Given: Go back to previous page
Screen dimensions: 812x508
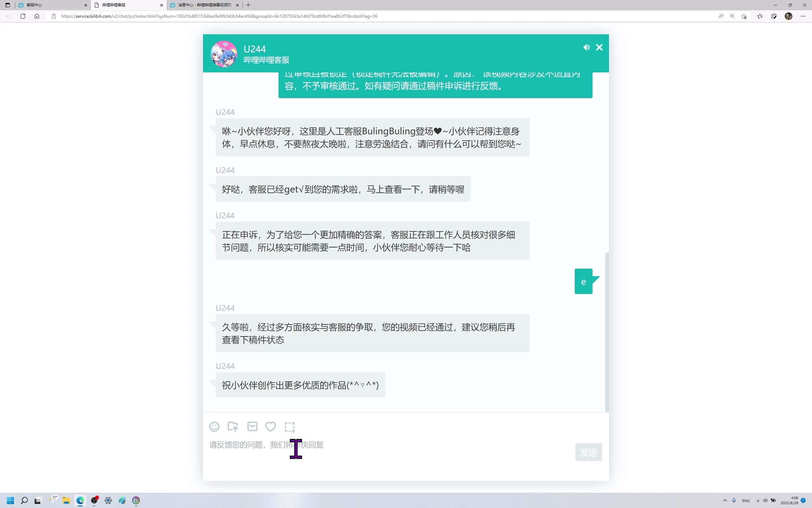Looking at the screenshot, I should click(9, 16).
